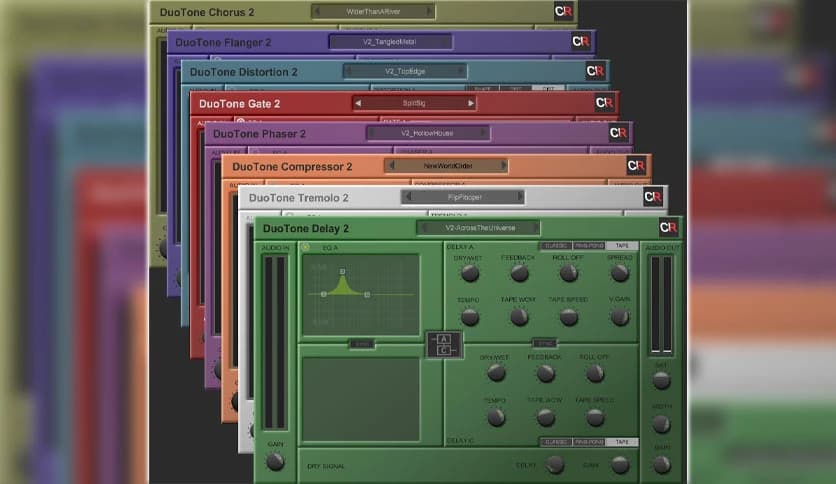Open the V2_TopEdge preset menu in Distortion 2
The image size is (836, 484).
click(x=405, y=71)
